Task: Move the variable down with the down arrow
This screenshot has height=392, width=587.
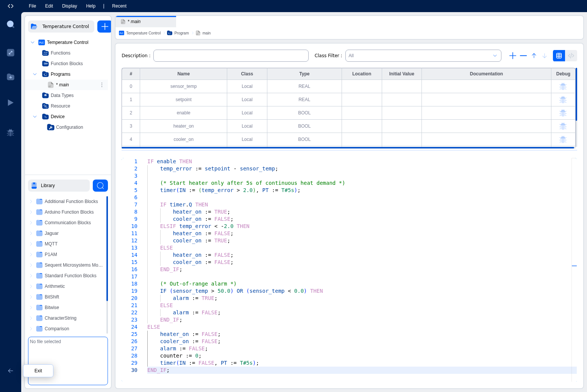Action: pyautogui.click(x=545, y=56)
